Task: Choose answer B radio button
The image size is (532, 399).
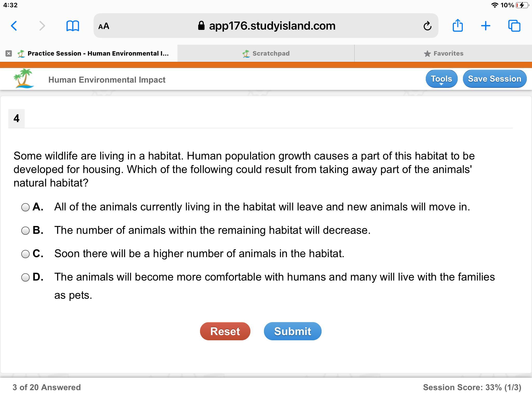Action: [25, 231]
